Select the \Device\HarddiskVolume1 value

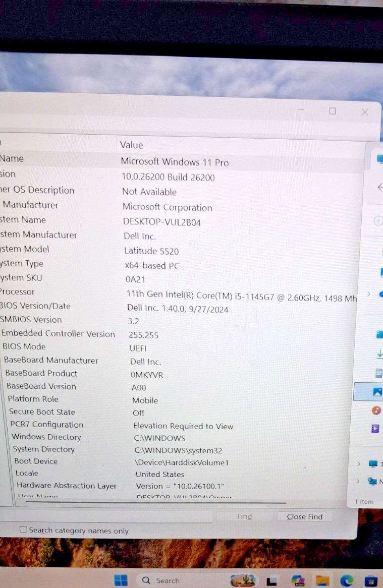point(182,462)
